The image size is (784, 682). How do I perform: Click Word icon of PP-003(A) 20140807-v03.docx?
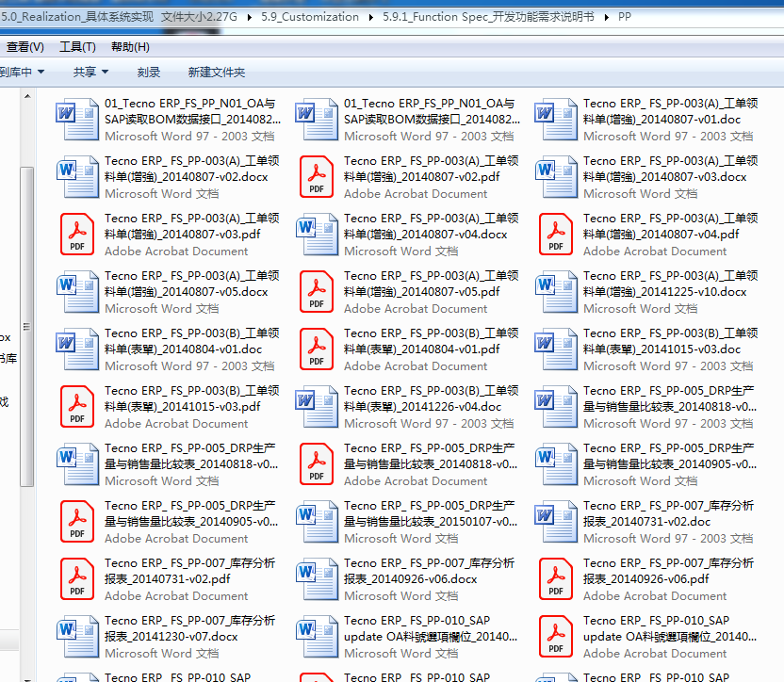click(x=556, y=176)
